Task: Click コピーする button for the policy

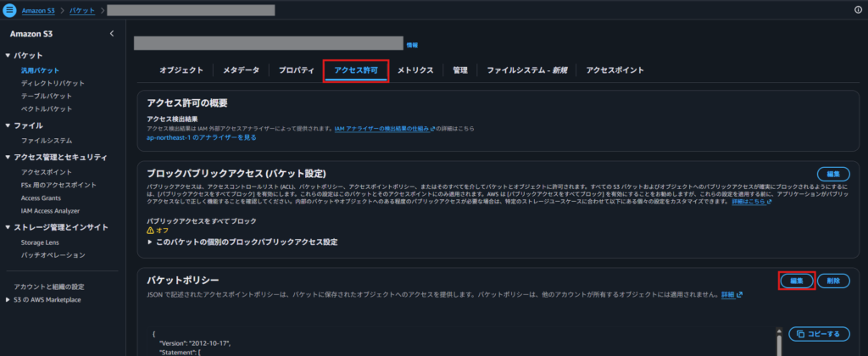Action: [x=820, y=334]
